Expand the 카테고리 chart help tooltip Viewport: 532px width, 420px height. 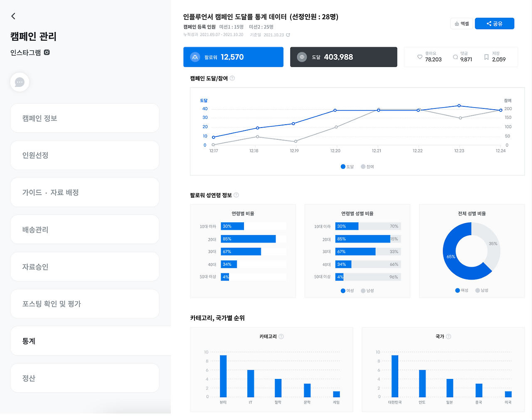coord(281,336)
